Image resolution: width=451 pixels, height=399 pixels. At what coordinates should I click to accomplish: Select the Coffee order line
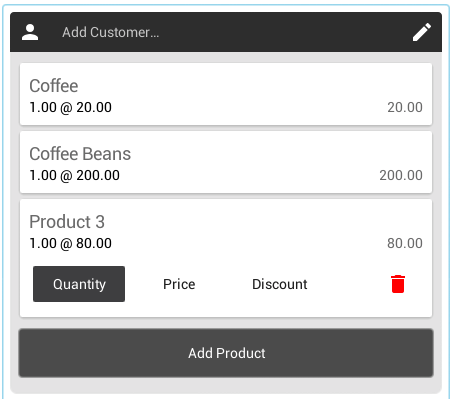226,94
